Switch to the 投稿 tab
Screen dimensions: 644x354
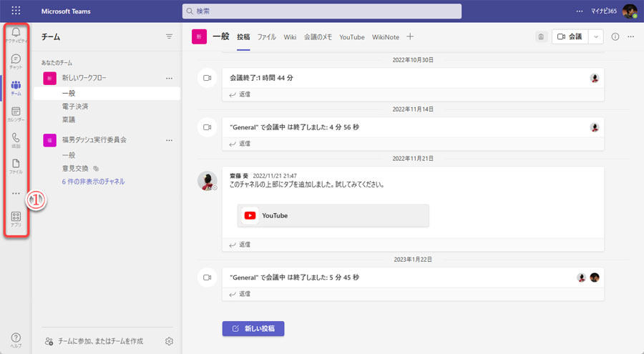(243, 37)
